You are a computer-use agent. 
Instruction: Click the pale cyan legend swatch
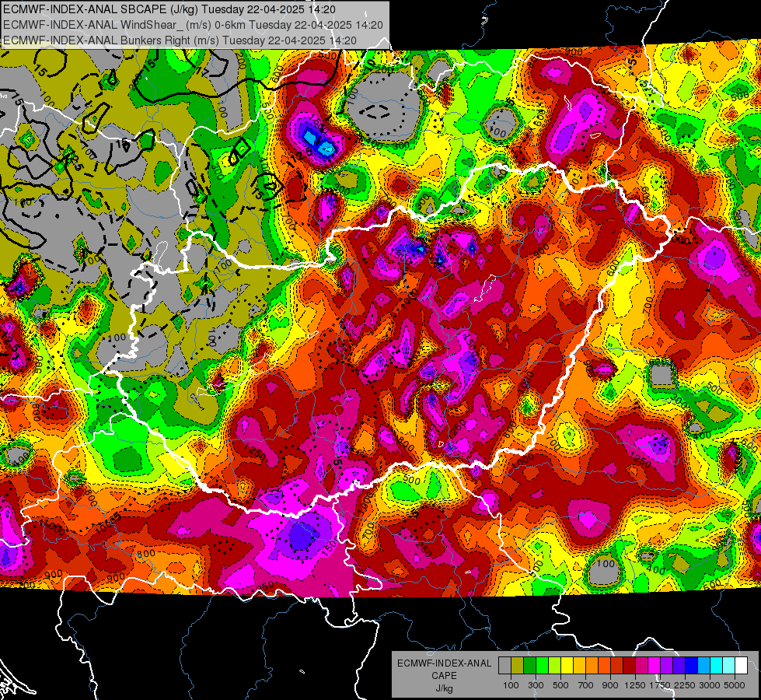(x=729, y=665)
